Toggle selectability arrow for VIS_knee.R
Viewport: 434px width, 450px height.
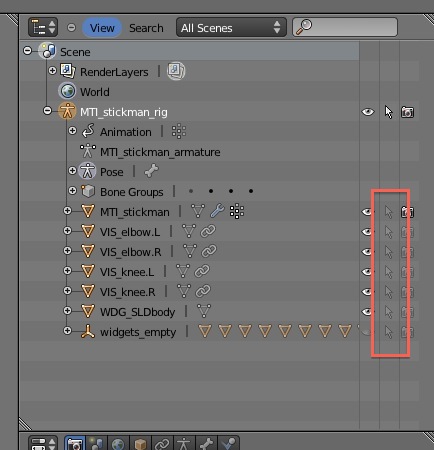[x=388, y=292]
